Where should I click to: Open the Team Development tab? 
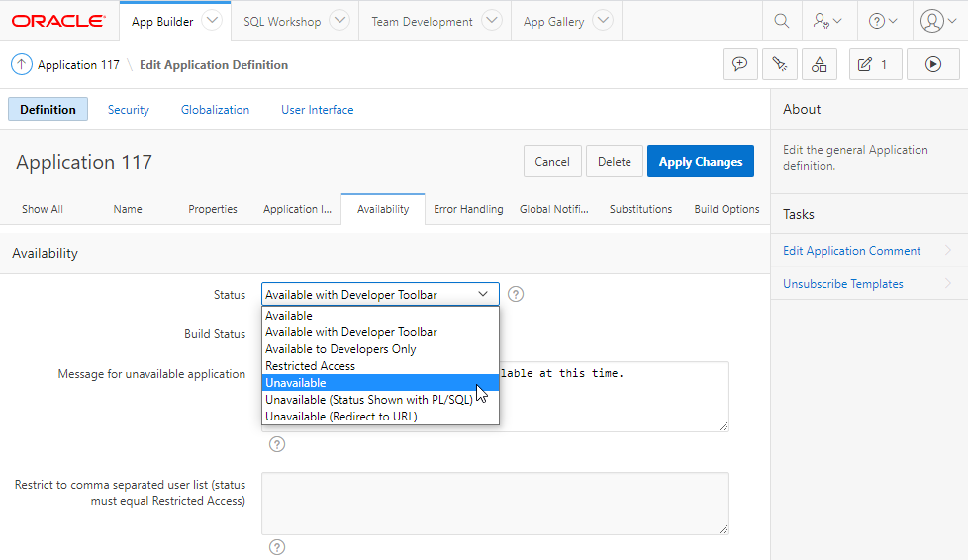(x=422, y=22)
